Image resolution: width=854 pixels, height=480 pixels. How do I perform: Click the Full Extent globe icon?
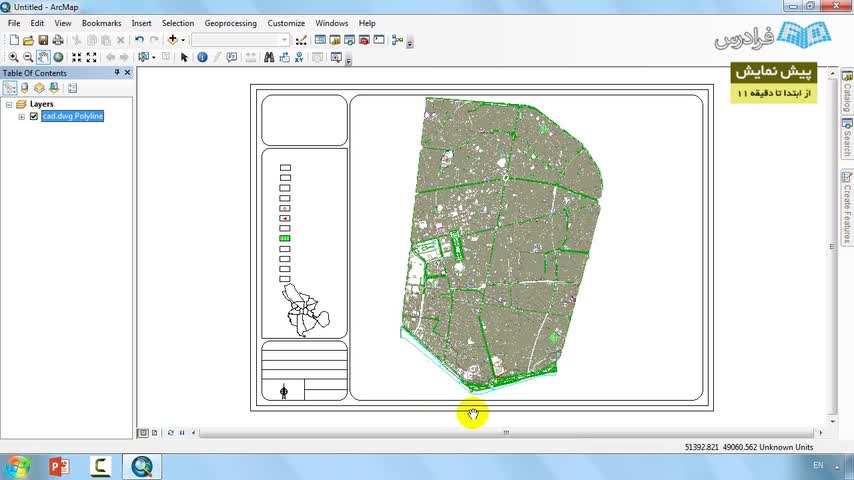tap(58, 58)
